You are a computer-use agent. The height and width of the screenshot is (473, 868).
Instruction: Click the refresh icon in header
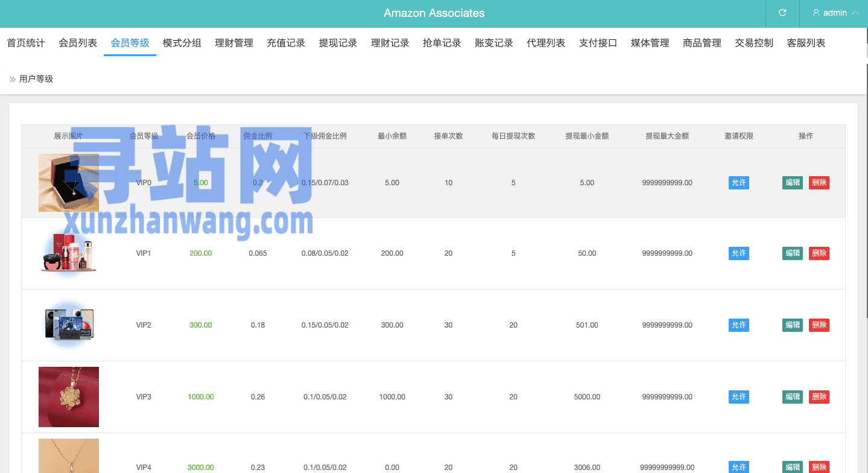pos(782,13)
